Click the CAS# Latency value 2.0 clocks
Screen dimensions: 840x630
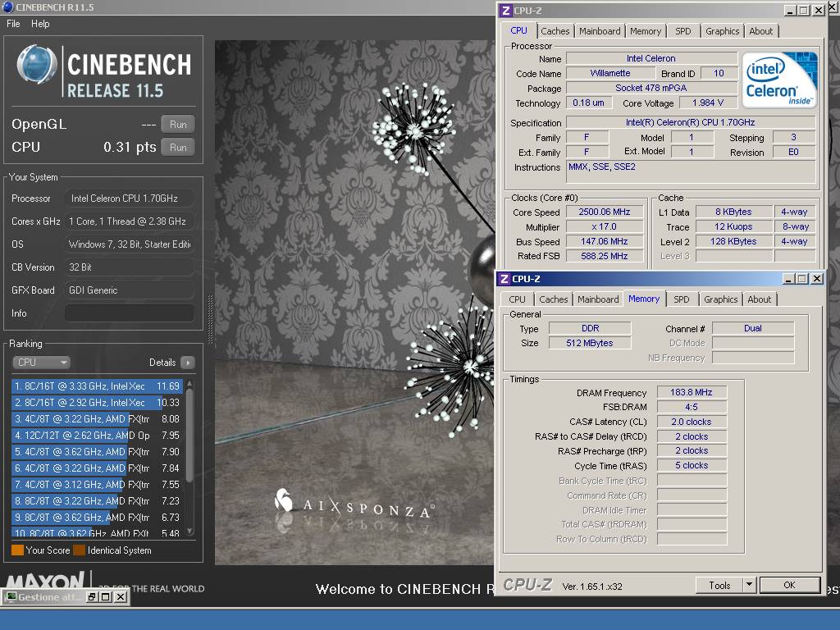click(x=692, y=422)
